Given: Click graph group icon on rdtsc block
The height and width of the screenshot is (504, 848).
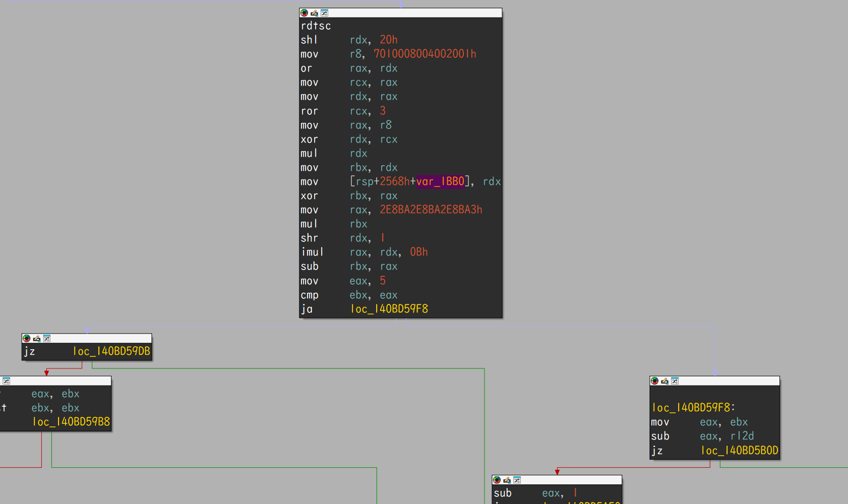Looking at the screenshot, I should tap(324, 13).
